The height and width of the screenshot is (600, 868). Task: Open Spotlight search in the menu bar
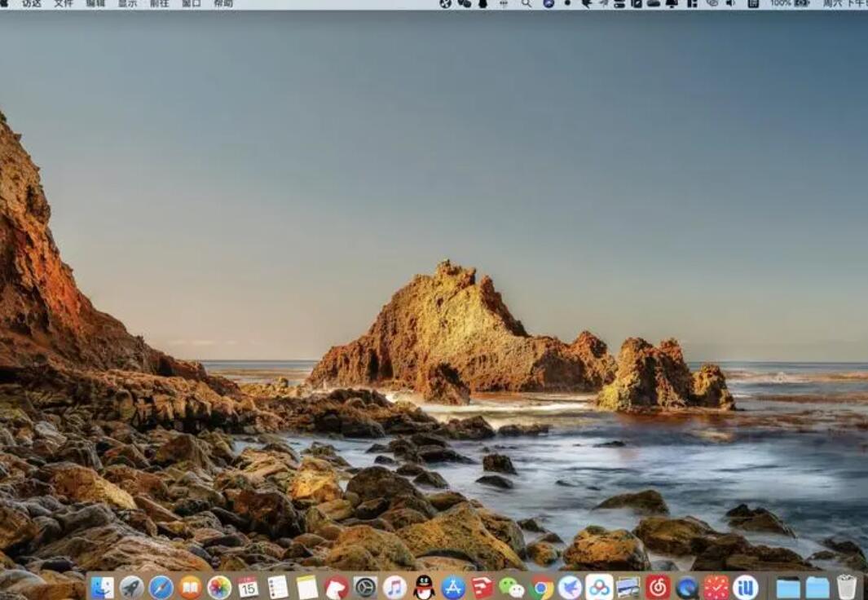coord(526,7)
